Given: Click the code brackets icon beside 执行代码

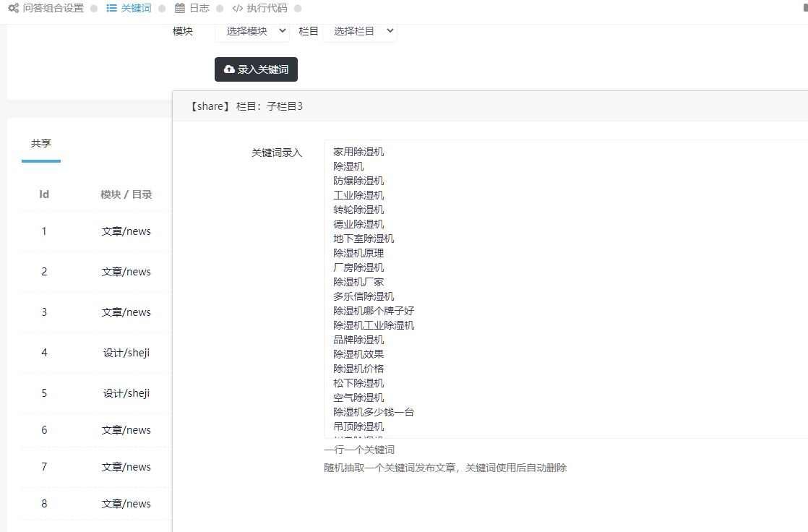Looking at the screenshot, I should [x=238, y=9].
